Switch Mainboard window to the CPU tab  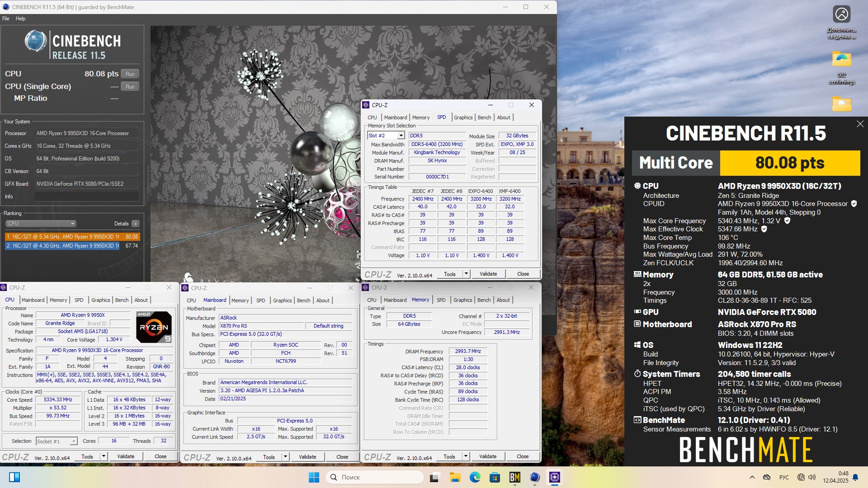[191, 300]
